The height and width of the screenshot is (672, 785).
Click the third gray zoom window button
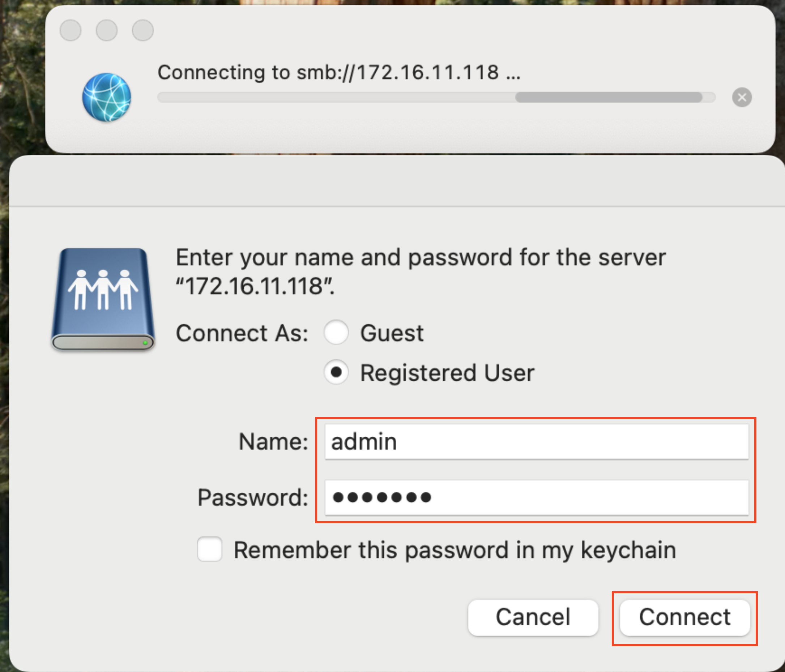(142, 30)
